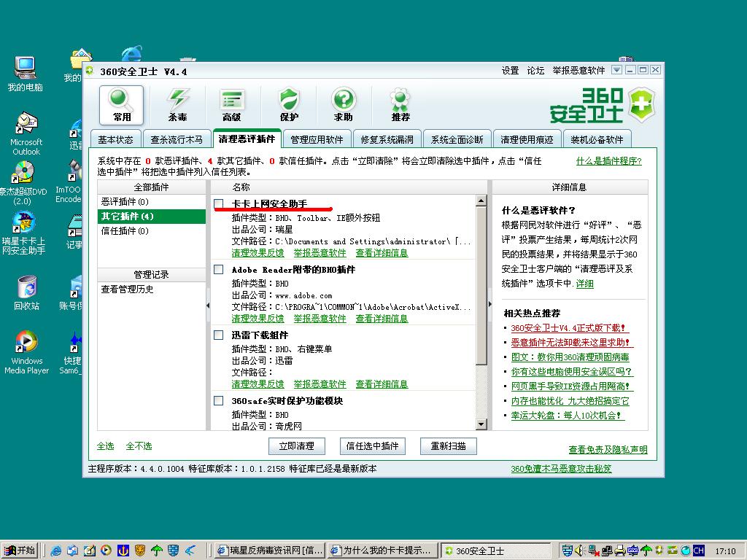Click 全不选 link
Image resolution: width=747 pixels, height=560 pixels.
coord(139,446)
